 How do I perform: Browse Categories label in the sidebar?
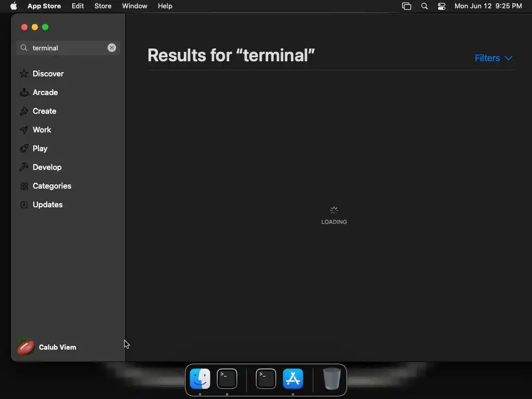point(52,186)
